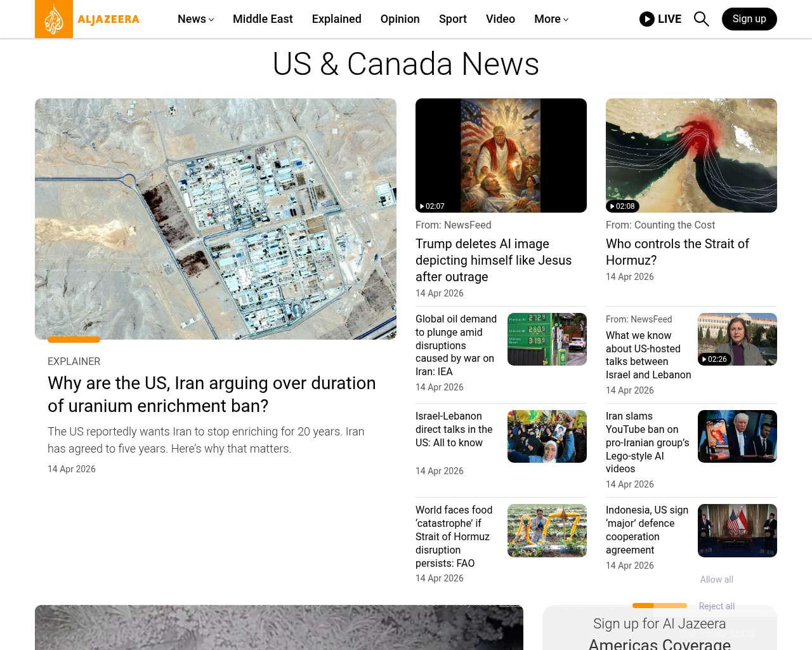This screenshot has height=650, width=812.
Task: Play the 02:07 Trump AI image video
Action: pos(501,156)
